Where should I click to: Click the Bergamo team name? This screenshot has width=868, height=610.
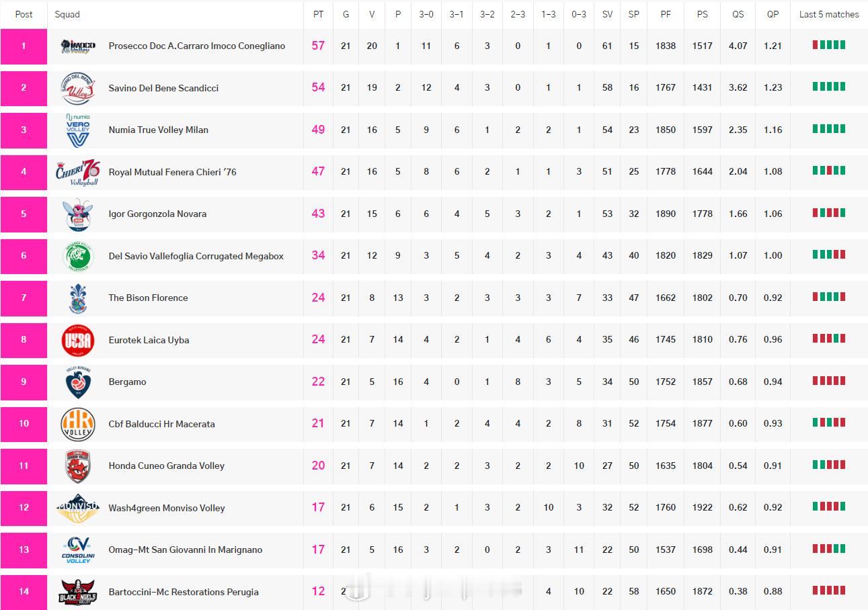(x=128, y=382)
